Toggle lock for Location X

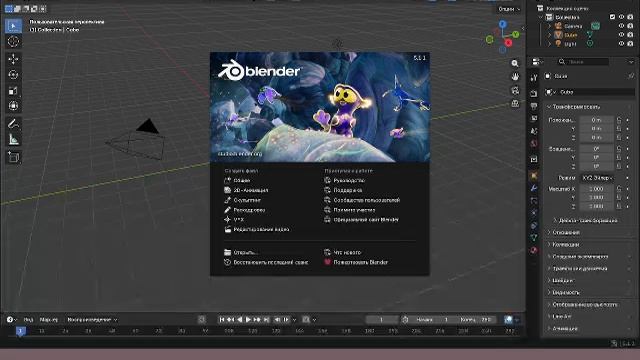point(619,120)
